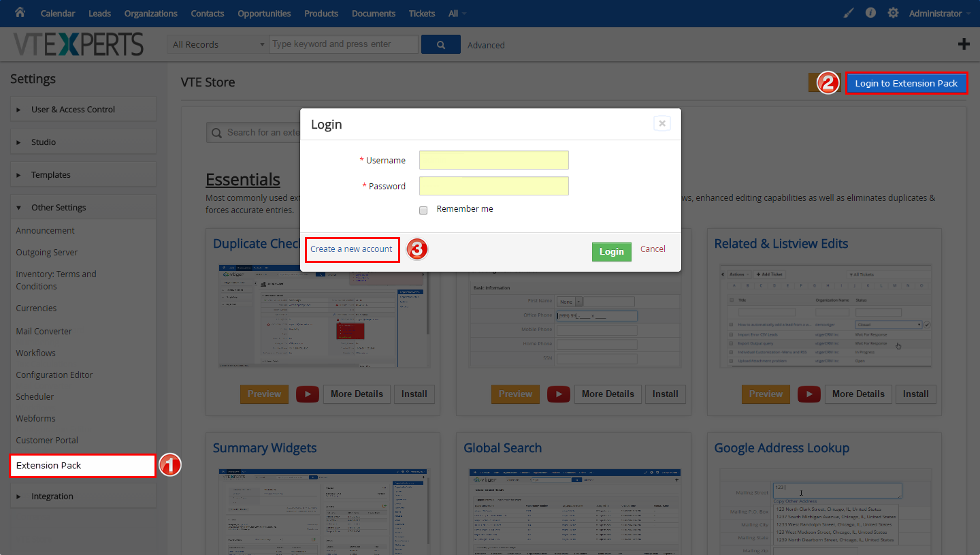Click the quick create plus icon
The image size is (980, 555).
pos(964,44)
